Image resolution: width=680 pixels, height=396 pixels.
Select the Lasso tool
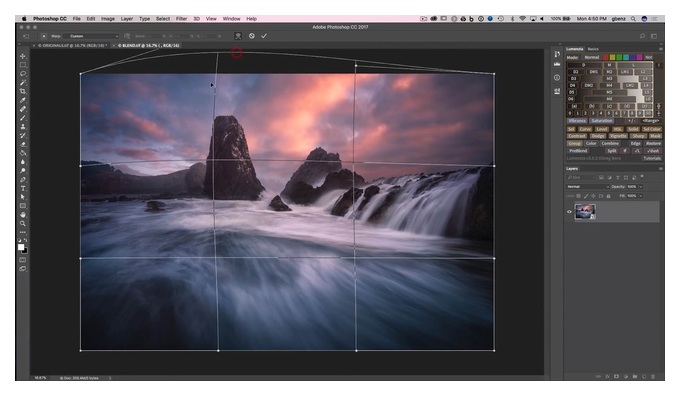click(x=23, y=74)
